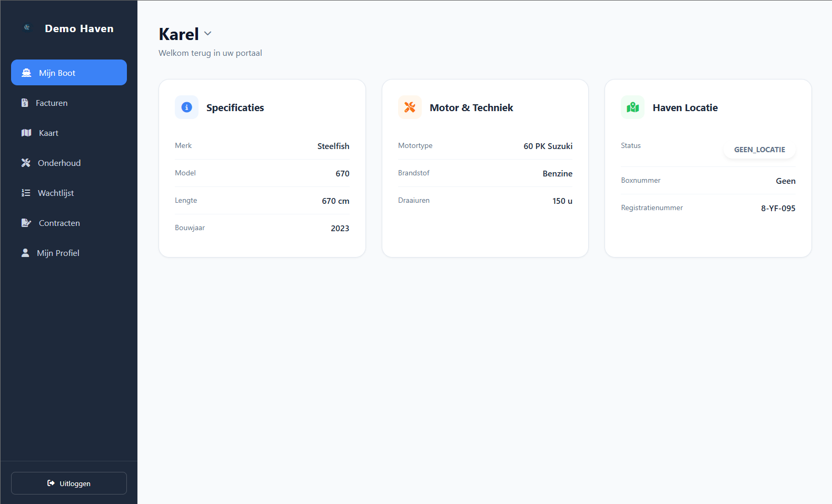
Task: Click the tools icon beside Onderhoud
Action: tap(26, 163)
